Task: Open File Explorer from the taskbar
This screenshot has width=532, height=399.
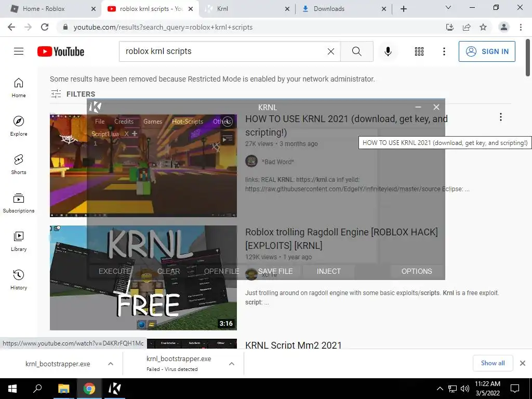Action: coord(63,389)
